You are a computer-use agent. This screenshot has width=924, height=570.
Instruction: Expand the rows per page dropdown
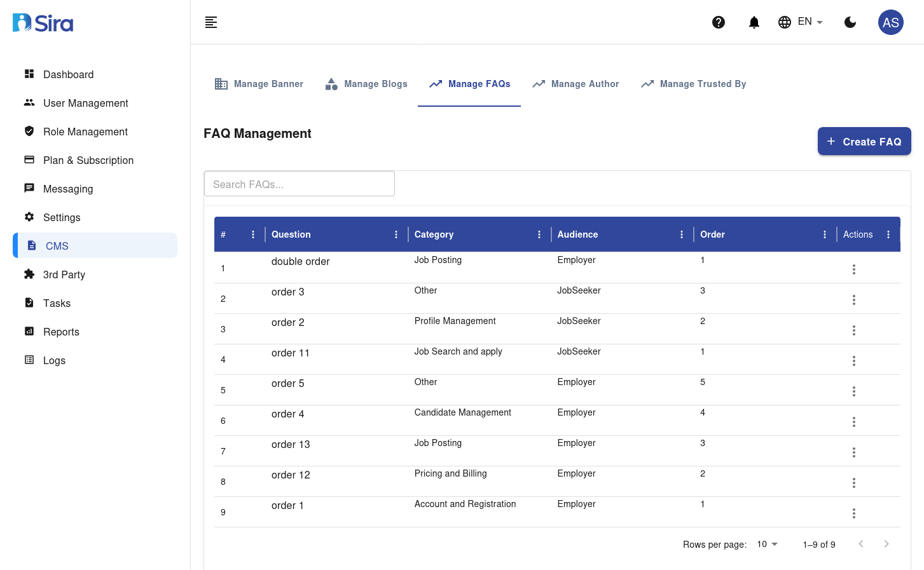point(768,545)
